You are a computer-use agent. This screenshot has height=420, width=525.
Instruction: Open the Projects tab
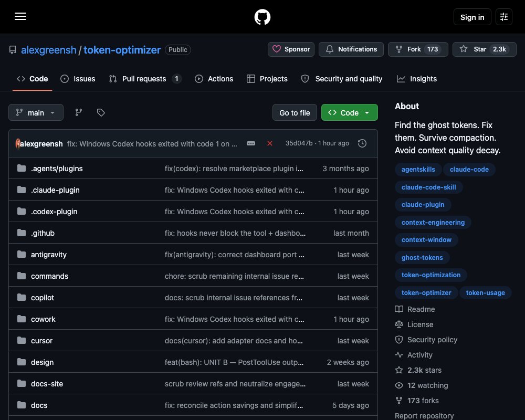(x=267, y=79)
